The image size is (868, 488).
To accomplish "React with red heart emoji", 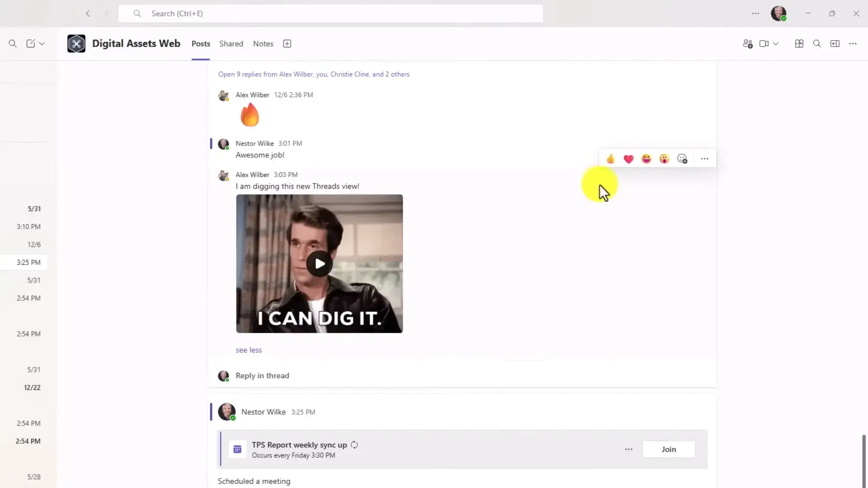I will 628,159.
